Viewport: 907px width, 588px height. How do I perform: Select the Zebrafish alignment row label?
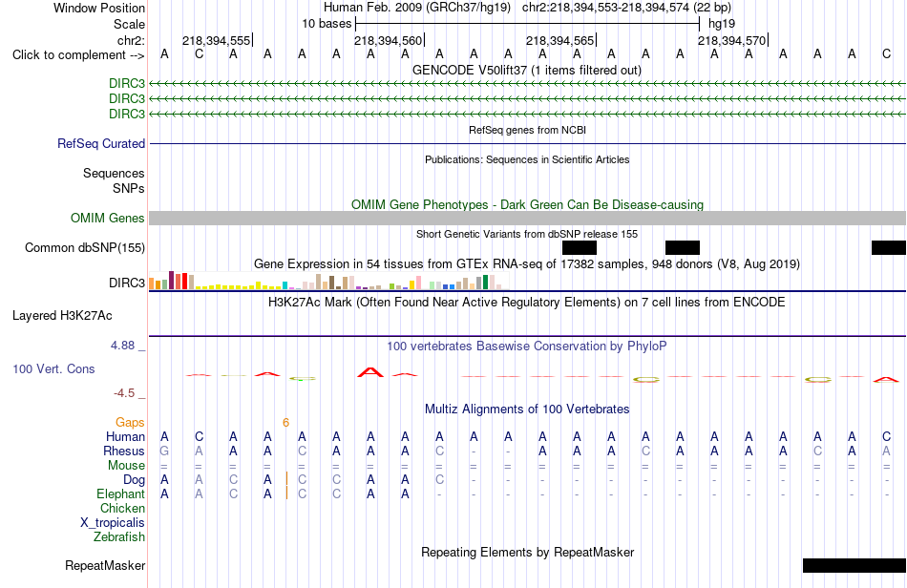tap(119, 536)
